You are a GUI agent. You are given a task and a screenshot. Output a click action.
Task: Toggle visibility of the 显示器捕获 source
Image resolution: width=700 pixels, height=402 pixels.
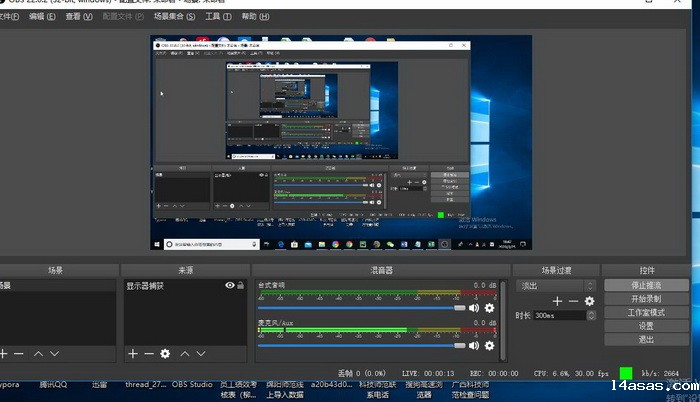point(230,286)
